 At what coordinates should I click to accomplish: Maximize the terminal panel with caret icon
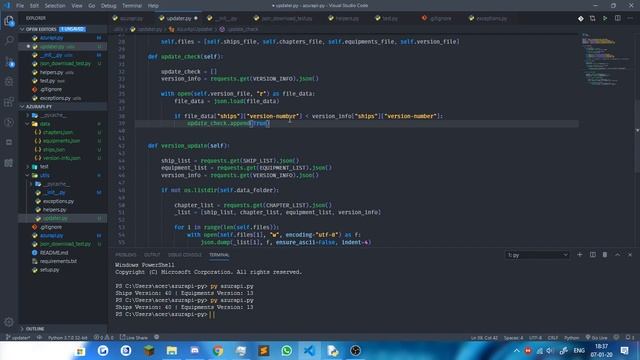click(618, 255)
